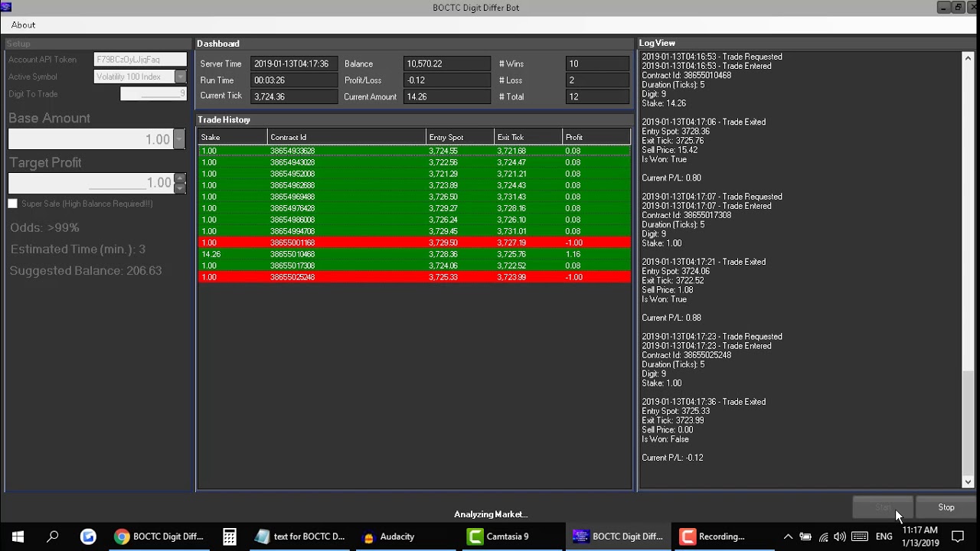Adjust the Target Profit stepper arrows
Image resolution: width=980 pixels, height=551 pixels.
coord(179,182)
